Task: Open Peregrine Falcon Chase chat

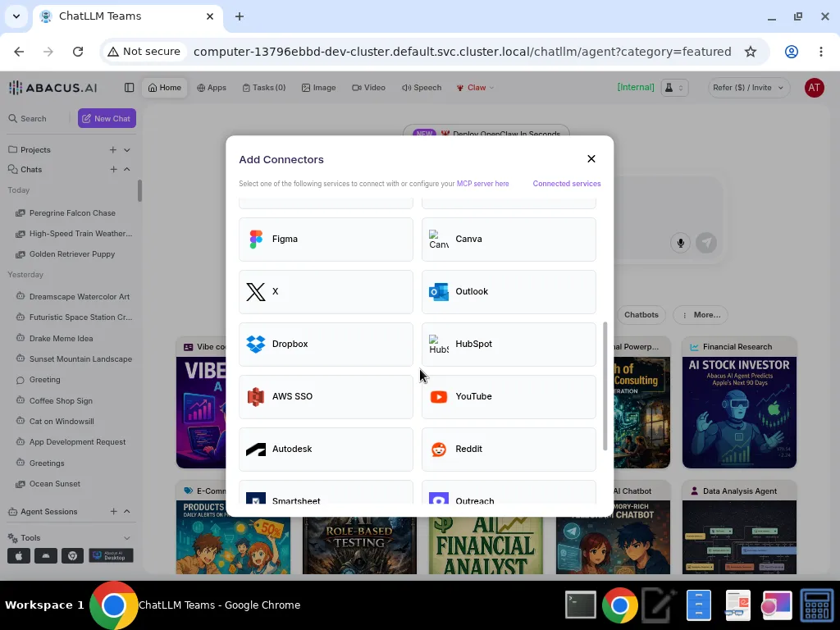Action: [72, 213]
